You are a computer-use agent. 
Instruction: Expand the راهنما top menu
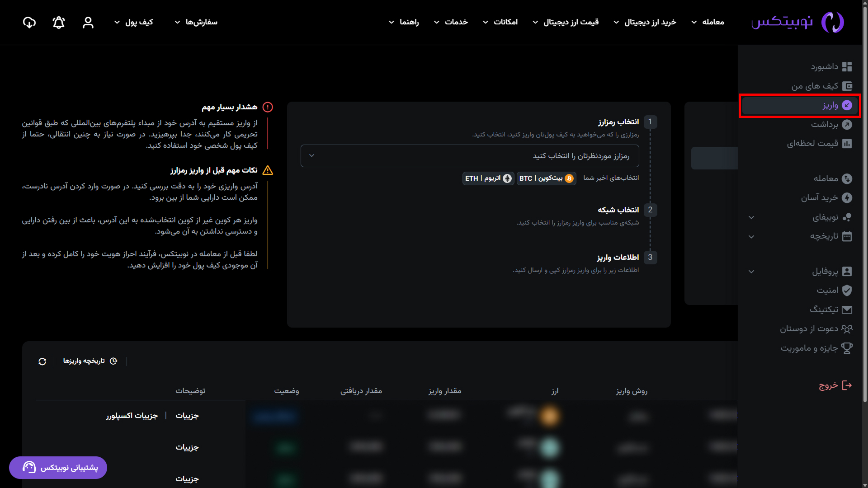[x=404, y=22]
